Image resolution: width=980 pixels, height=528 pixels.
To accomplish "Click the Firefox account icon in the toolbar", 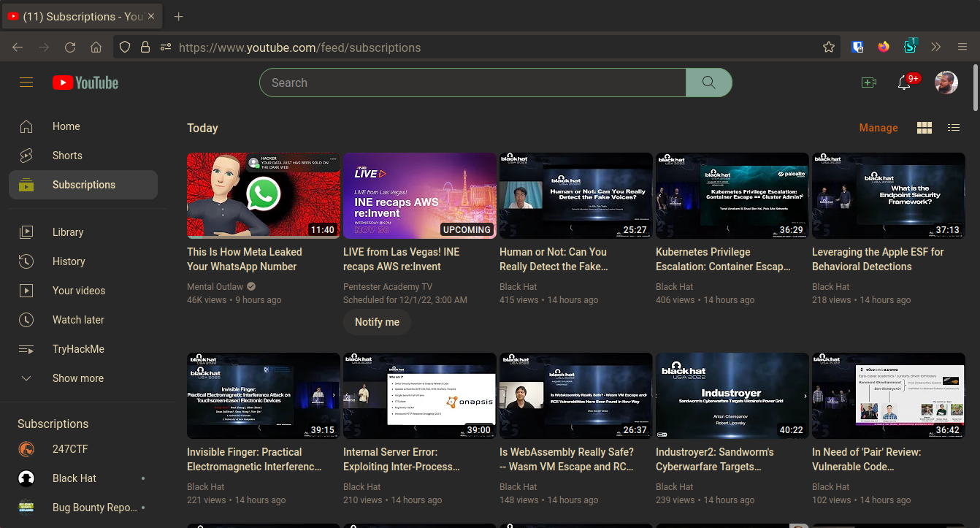I will coord(884,47).
